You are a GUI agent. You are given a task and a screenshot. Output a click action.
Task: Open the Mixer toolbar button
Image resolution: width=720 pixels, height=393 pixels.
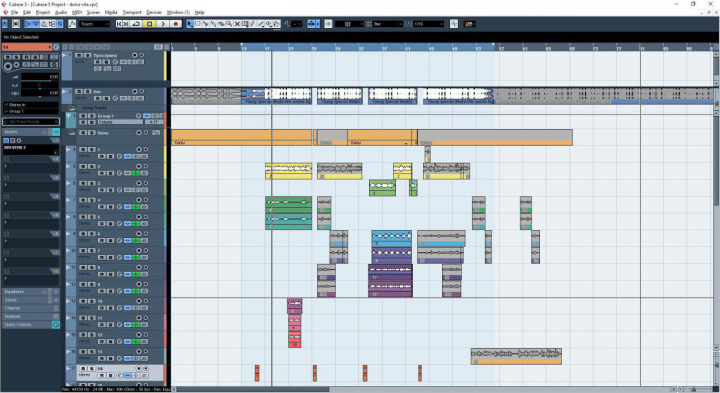tap(60, 24)
